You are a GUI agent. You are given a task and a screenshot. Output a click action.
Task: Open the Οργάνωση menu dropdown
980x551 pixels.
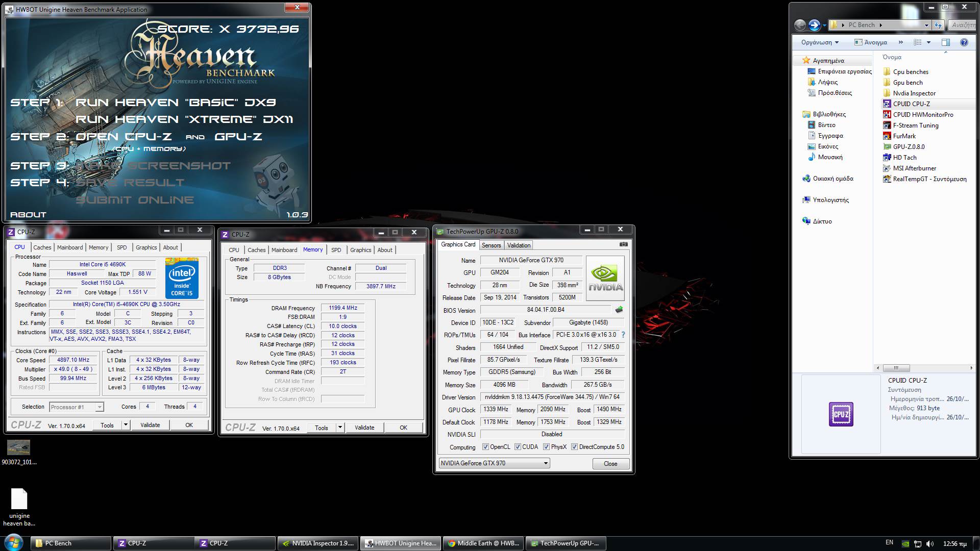820,42
